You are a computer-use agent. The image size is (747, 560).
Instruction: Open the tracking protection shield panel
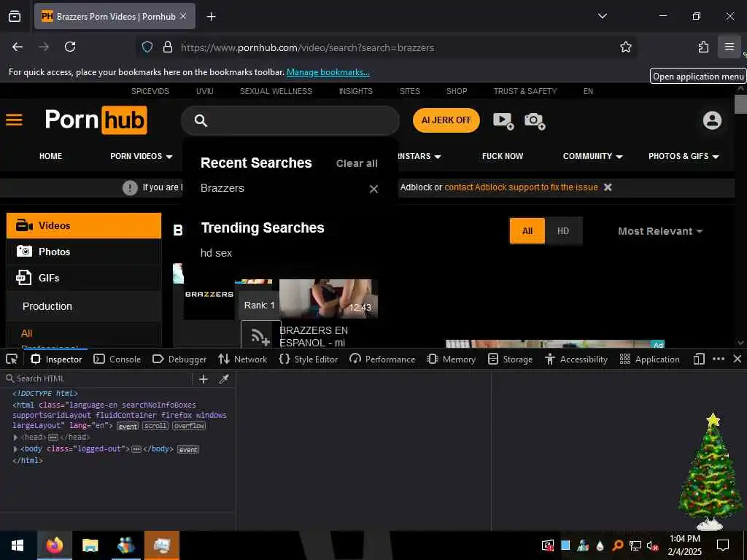pyautogui.click(x=147, y=47)
